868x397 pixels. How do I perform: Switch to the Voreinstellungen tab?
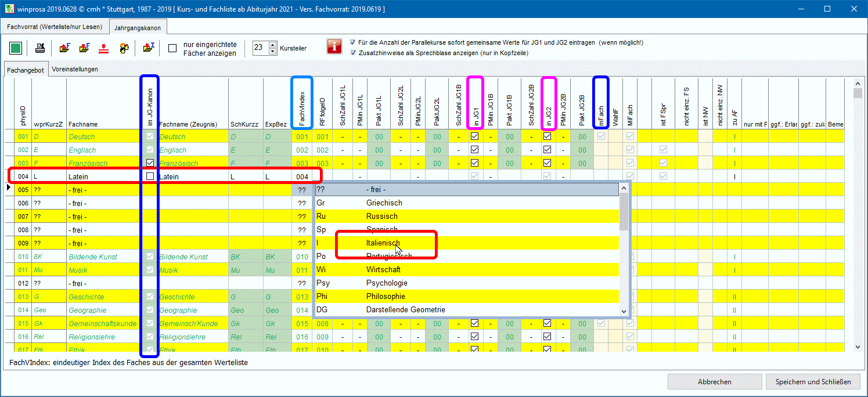[x=74, y=69]
